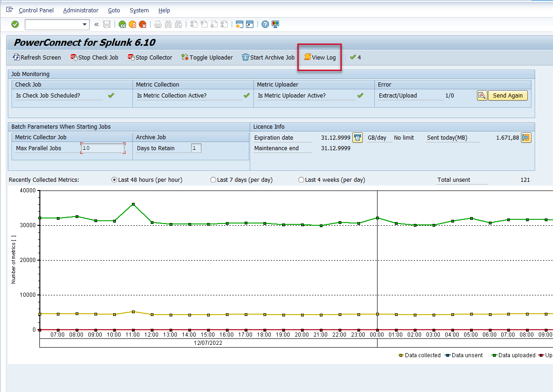Click the red Cancel icon
Viewport: 553px width, 392px height.
(142, 24)
